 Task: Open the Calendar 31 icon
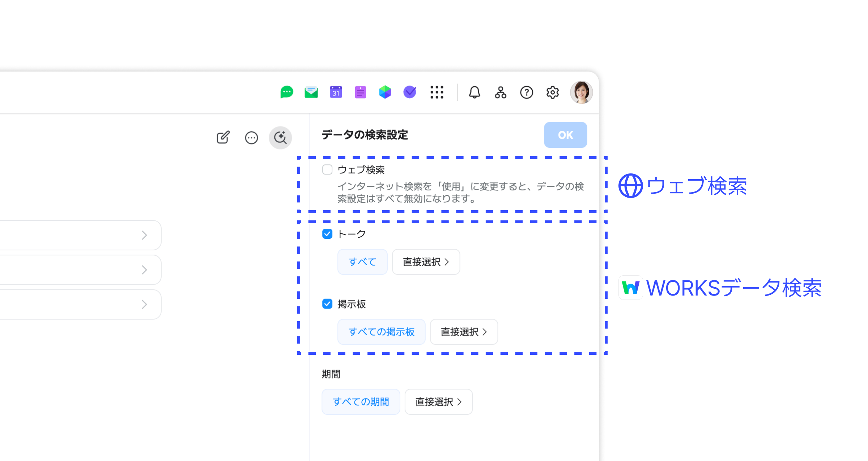click(336, 92)
